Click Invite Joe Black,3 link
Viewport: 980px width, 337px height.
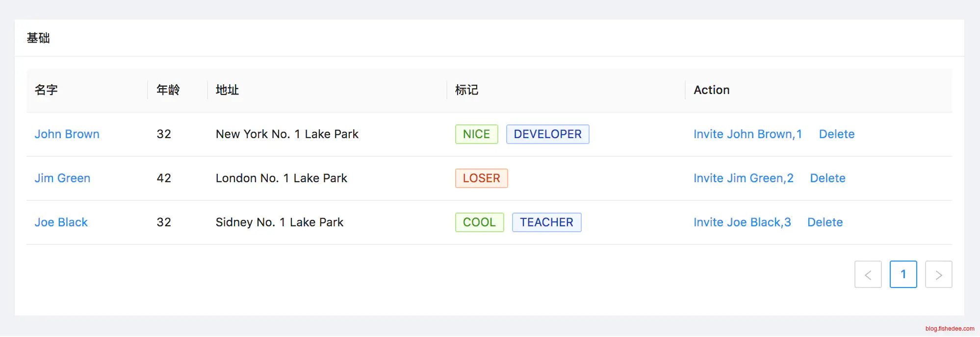742,222
